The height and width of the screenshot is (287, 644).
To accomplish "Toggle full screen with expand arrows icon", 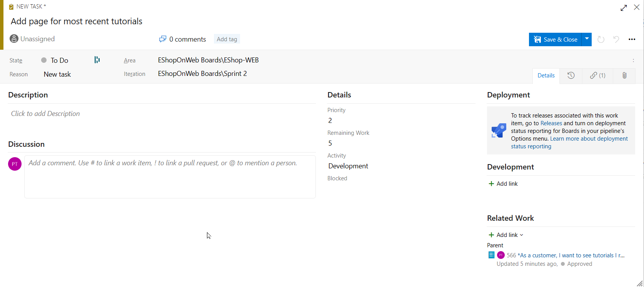I will (x=624, y=8).
